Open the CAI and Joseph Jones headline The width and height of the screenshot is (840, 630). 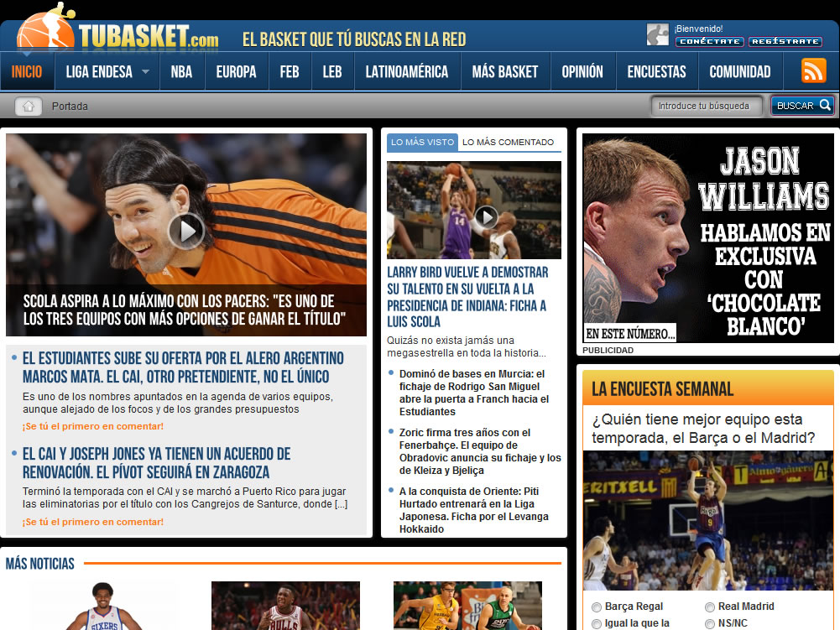(156, 463)
